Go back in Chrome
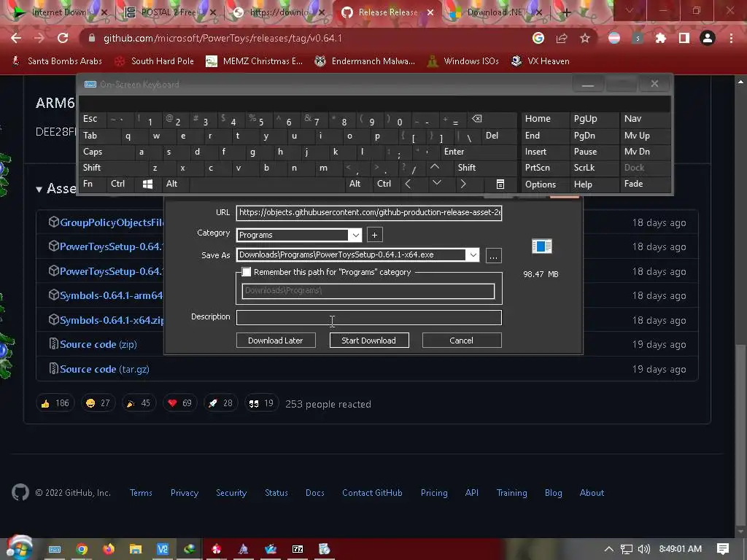This screenshot has width=747, height=560. click(x=16, y=38)
